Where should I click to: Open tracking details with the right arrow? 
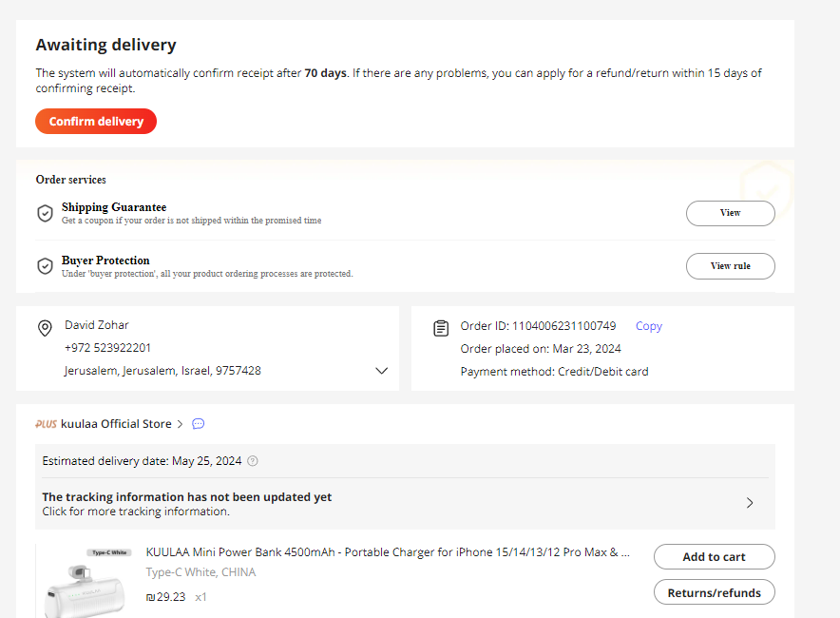pyautogui.click(x=750, y=503)
